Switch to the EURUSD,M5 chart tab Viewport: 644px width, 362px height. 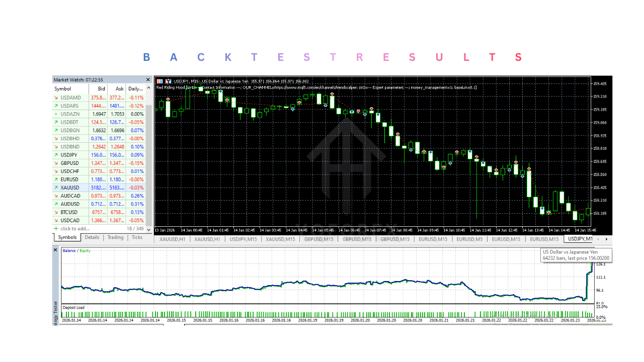coord(469,239)
